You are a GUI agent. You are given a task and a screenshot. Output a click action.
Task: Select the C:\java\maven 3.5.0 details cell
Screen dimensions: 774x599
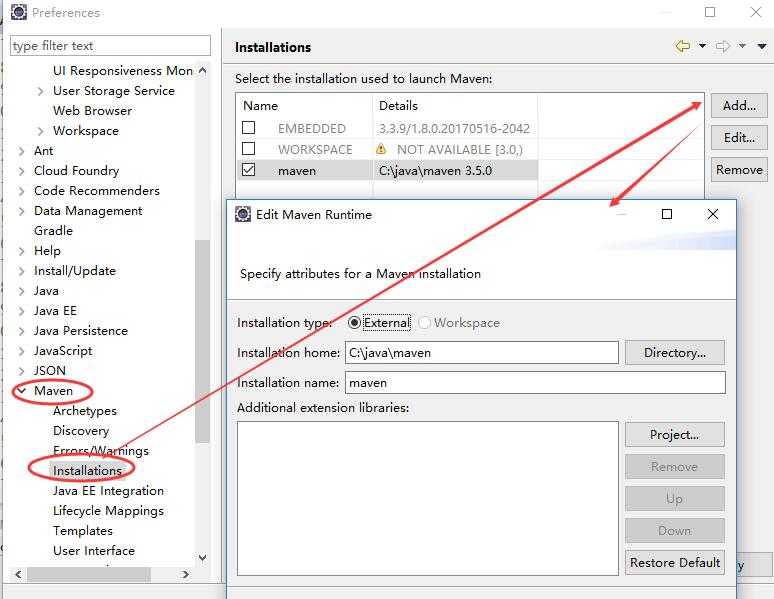point(455,170)
